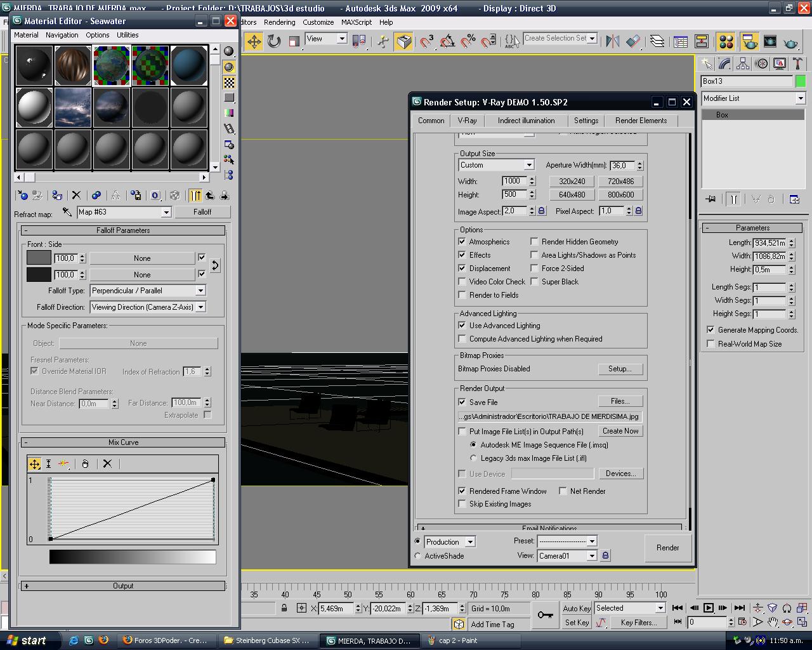Image resolution: width=812 pixels, height=650 pixels.
Task: Open the Falloff Type dropdown
Action: [200, 291]
